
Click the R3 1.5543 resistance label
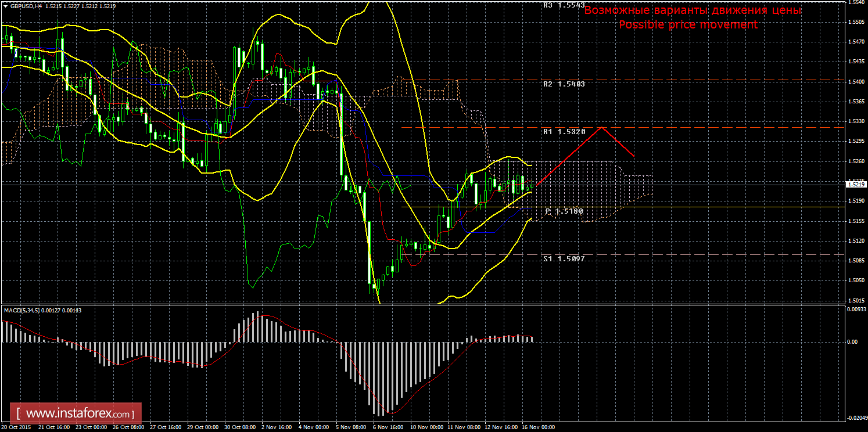coord(564,5)
